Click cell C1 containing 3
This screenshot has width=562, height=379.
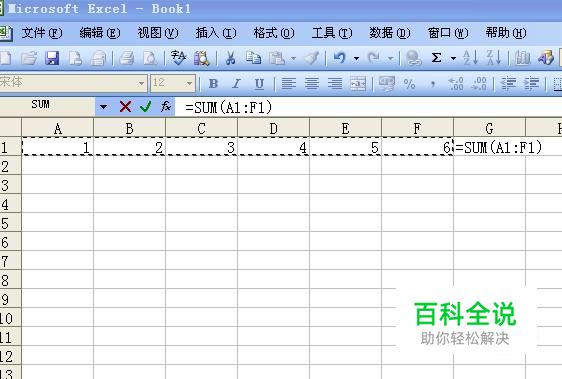click(201, 147)
